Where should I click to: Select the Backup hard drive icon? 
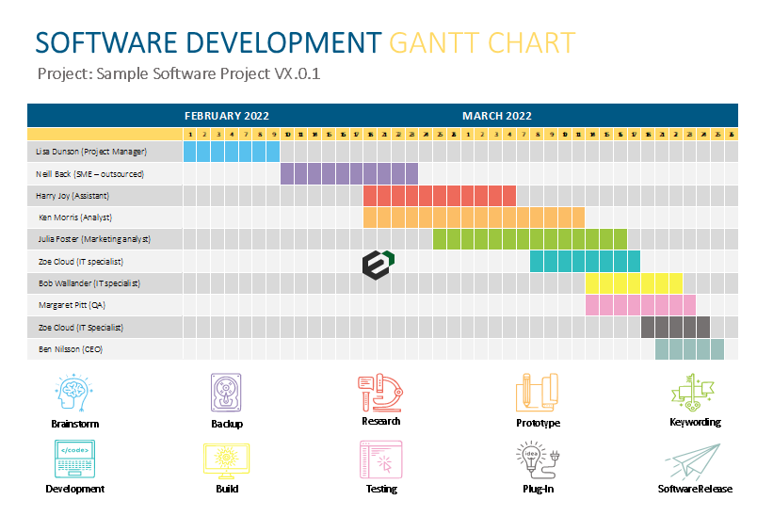(x=227, y=393)
